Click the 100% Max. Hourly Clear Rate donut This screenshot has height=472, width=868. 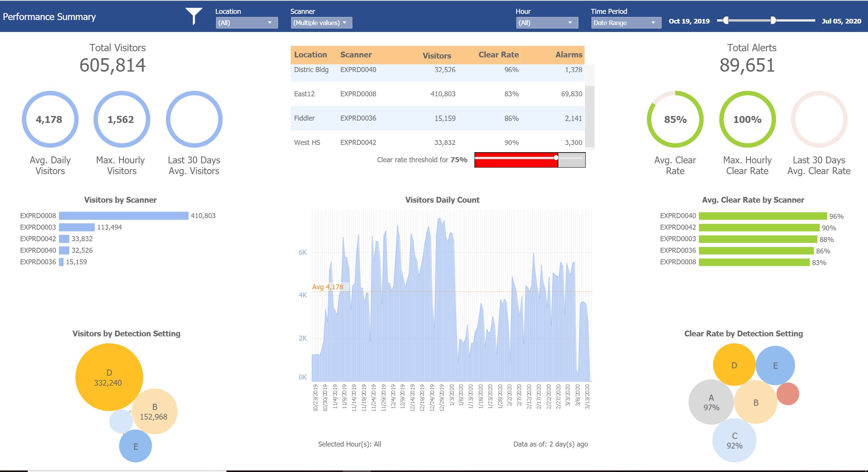747,119
